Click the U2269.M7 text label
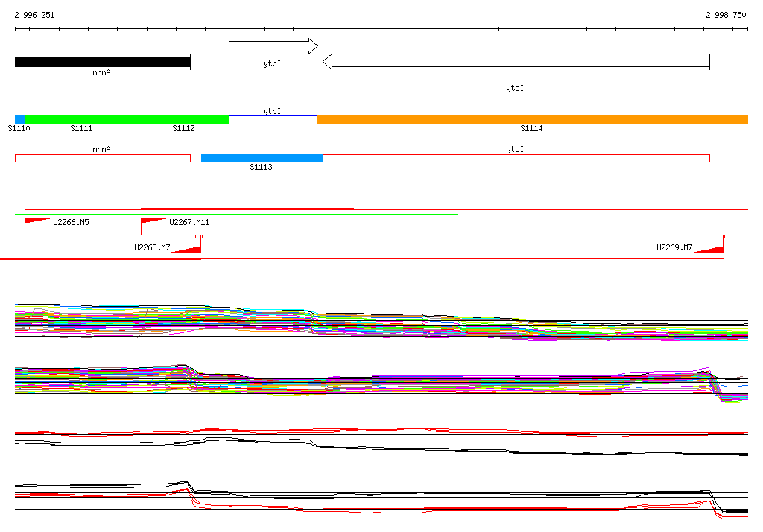The image size is (763, 532). tap(674, 248)
